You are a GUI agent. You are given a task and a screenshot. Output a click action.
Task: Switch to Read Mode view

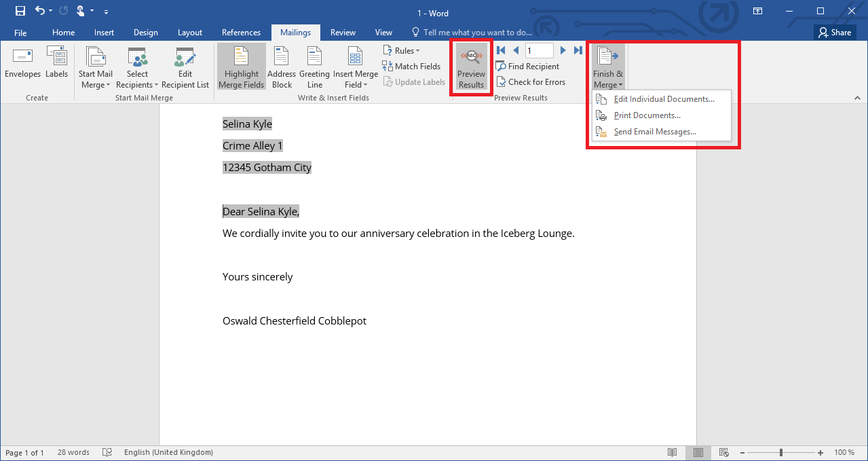(672, 452)
